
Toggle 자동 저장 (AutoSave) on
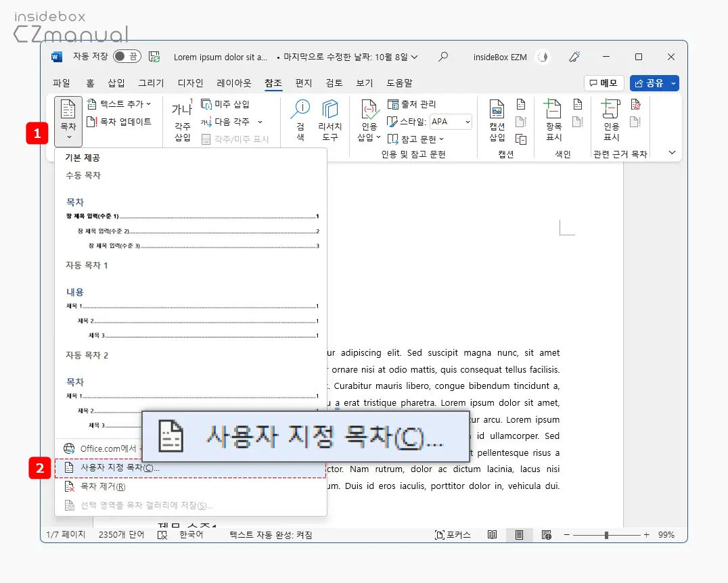126,57
